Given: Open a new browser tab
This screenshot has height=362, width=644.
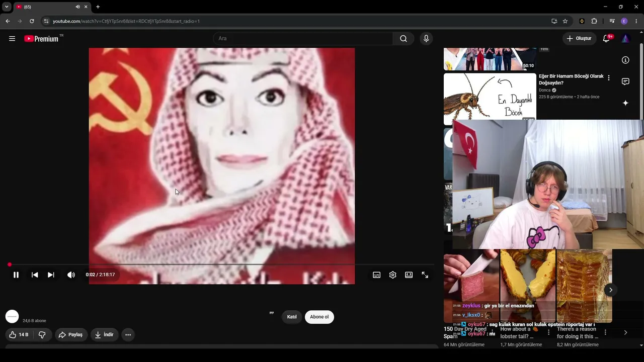Looking at the screenshot, I should pyautogui.click(x=98, y=7).
